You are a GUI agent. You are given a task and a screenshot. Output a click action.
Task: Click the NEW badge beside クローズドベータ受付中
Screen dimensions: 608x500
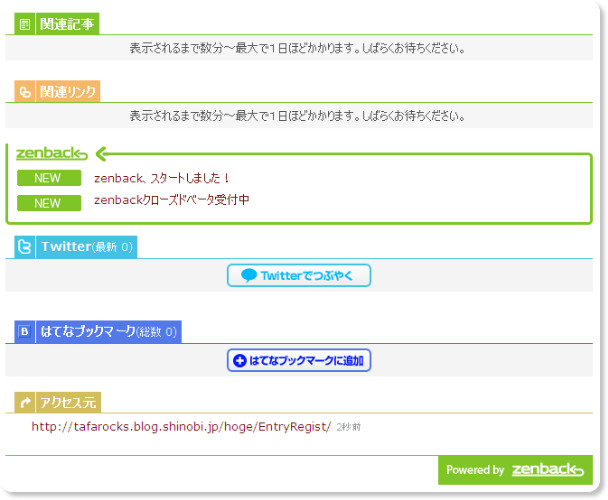click(49, 203)
